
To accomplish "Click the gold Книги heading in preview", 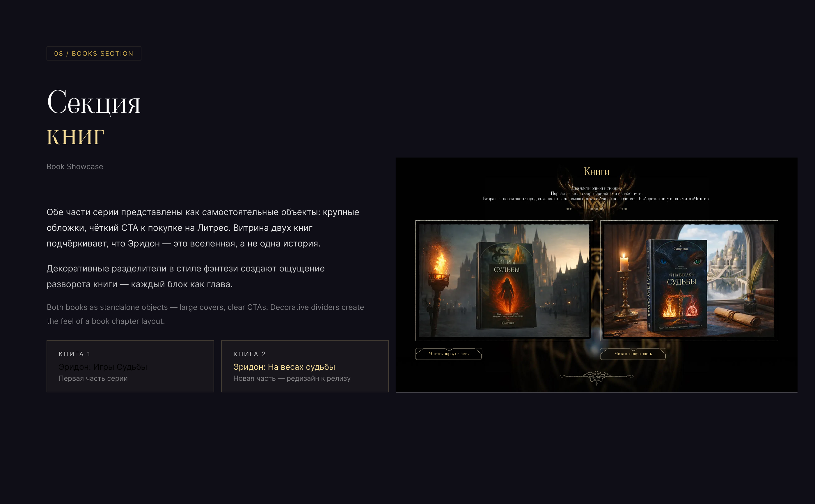I will [x=596, y=171].
